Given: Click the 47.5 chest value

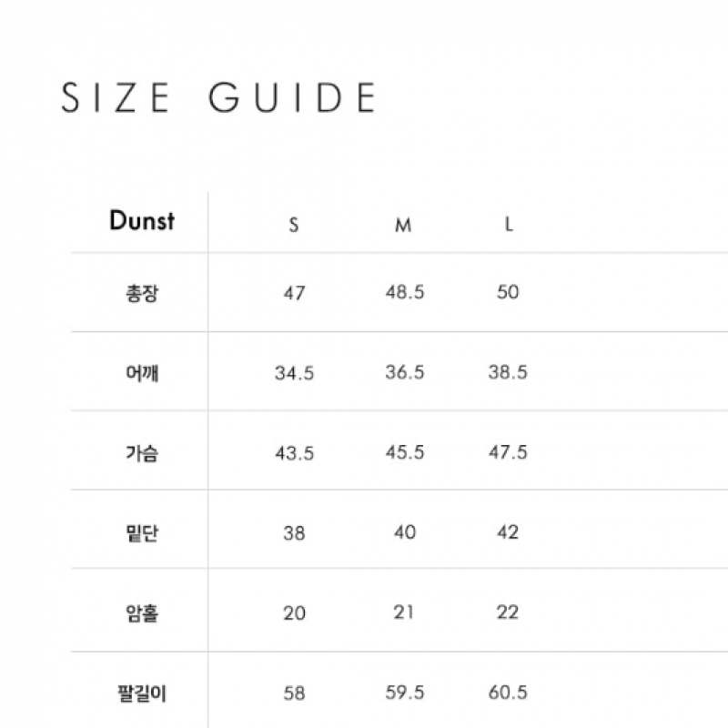Looking at the screenshot, I should point(508,452).
